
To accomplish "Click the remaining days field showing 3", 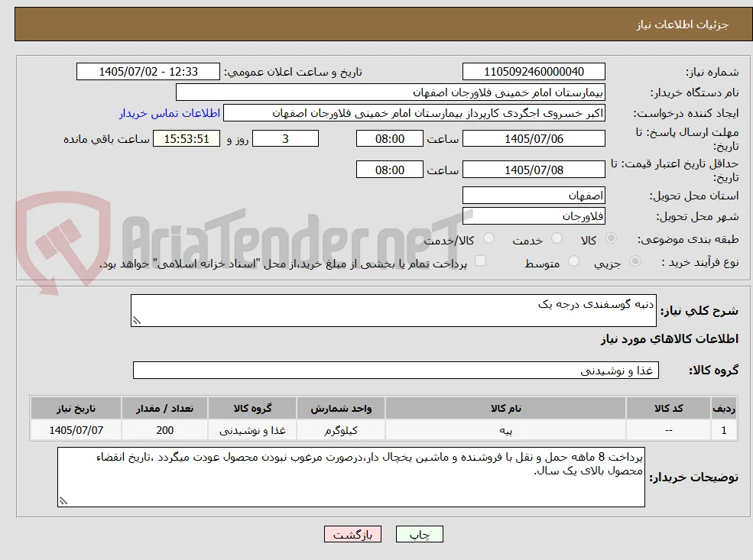I will (x=285, y=139).
